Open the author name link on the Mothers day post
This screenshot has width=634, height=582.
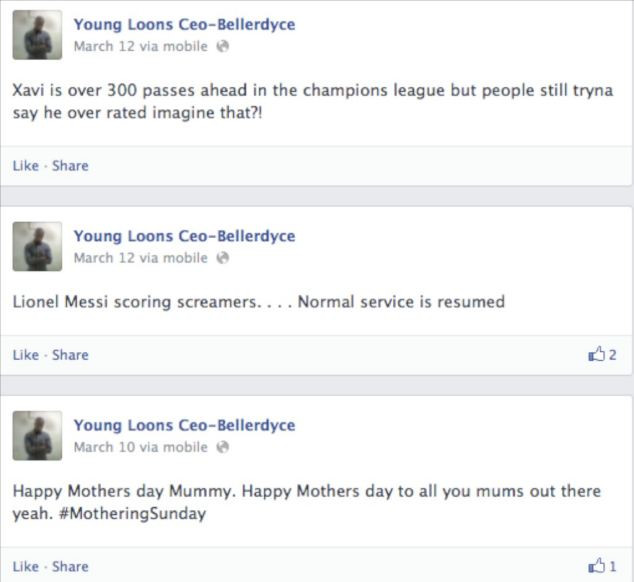tap(184, 426)
